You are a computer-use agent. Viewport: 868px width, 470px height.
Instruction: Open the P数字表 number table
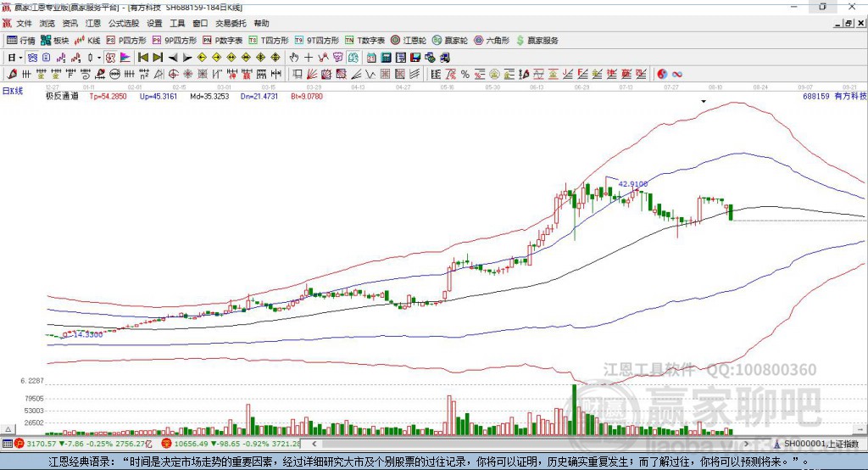pyautogui.click(x=223, y=41)
